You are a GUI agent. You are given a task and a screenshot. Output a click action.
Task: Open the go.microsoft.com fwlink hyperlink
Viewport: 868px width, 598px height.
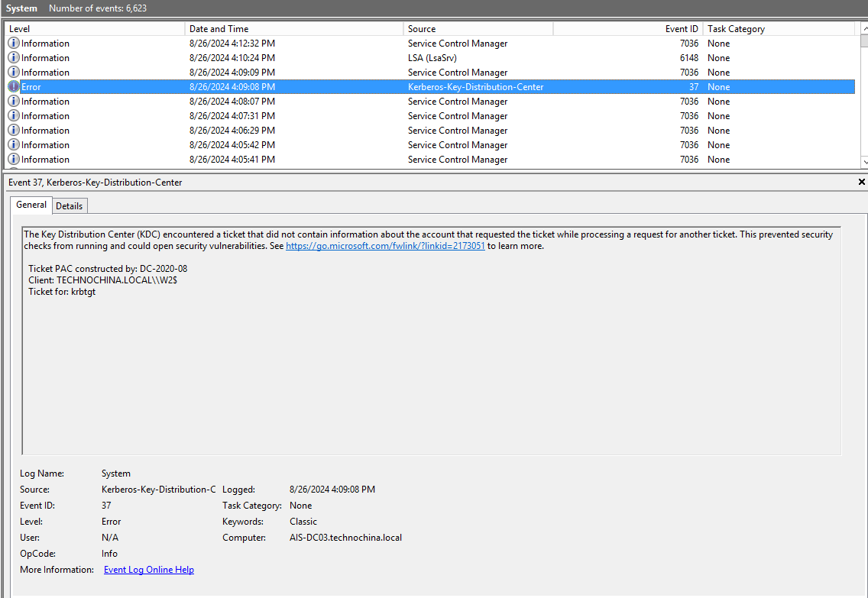[385, 246]
